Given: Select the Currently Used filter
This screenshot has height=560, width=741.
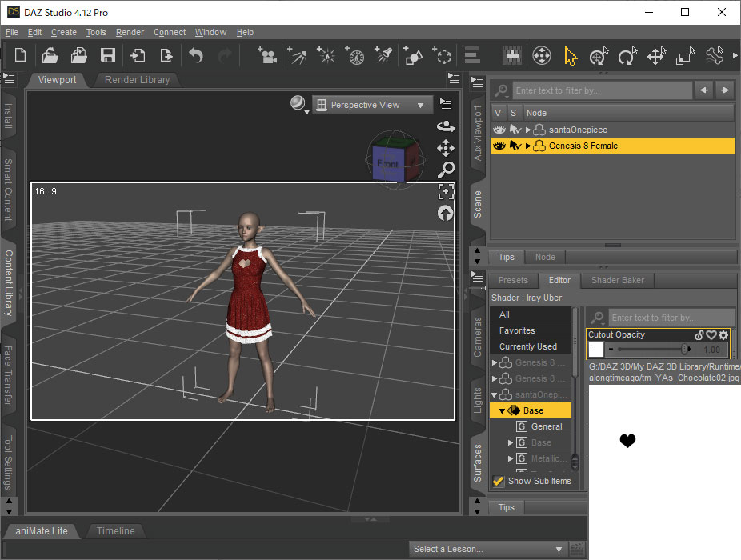Looking at the screenshot, I should click(x=528, y=346).
